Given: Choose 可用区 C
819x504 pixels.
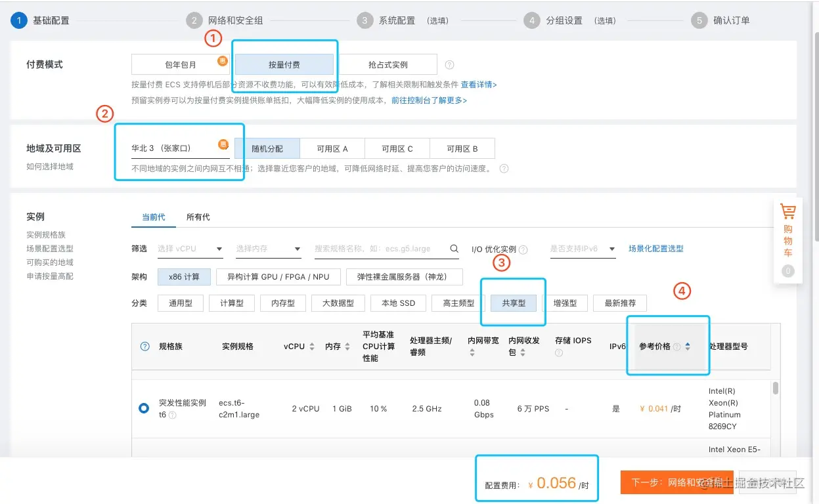Looking at the screenshot, I should point(397,148).
